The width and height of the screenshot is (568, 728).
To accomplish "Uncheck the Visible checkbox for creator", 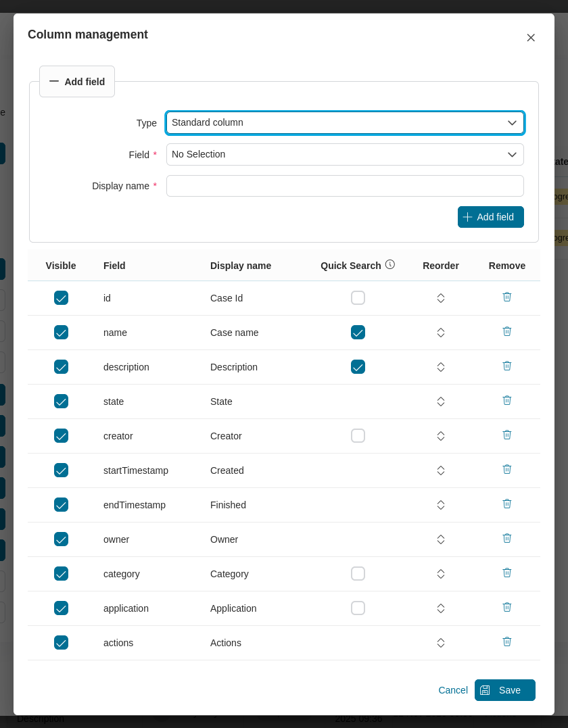I will (x=61, y=435).
